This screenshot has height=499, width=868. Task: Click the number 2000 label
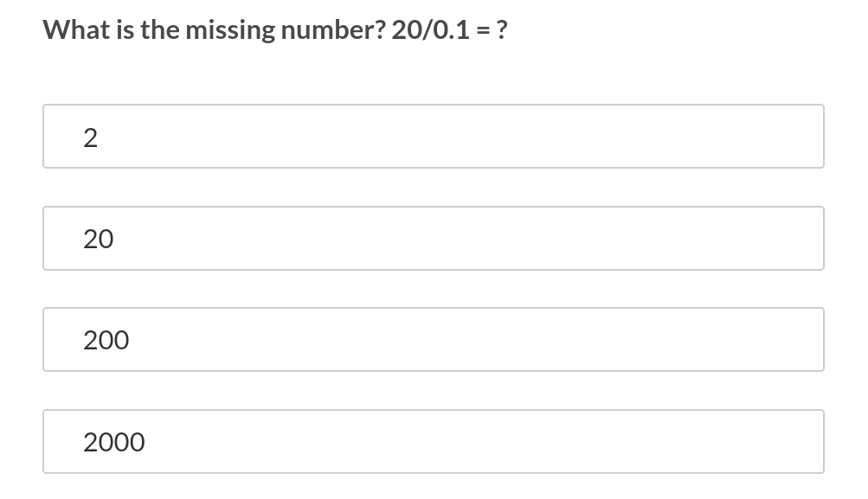[113, 443]
